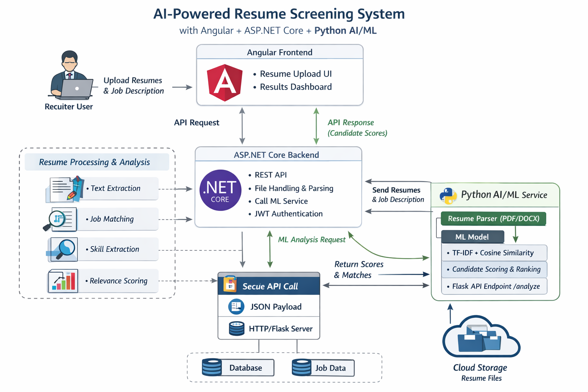The height and width of the screenshot is (392, 588).
Task: Click the Cloud Storage folder cloud icon
Action: [481, 336]
